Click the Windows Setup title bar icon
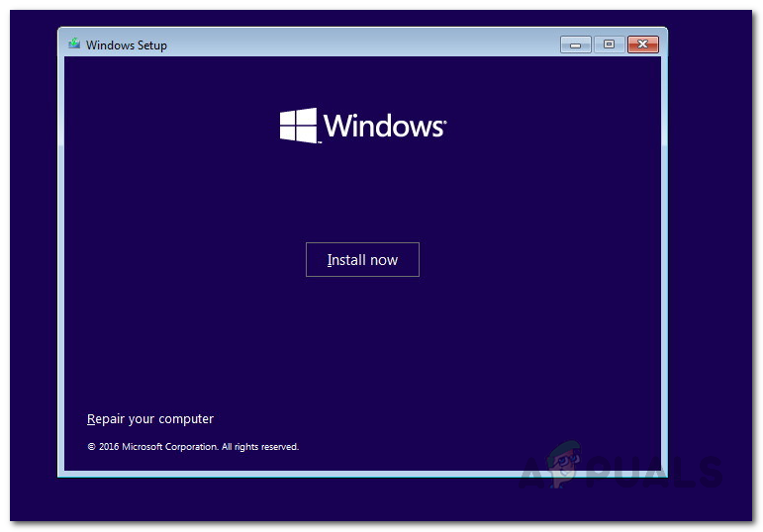This screenshot has height=532, width=763. point(74,44)
